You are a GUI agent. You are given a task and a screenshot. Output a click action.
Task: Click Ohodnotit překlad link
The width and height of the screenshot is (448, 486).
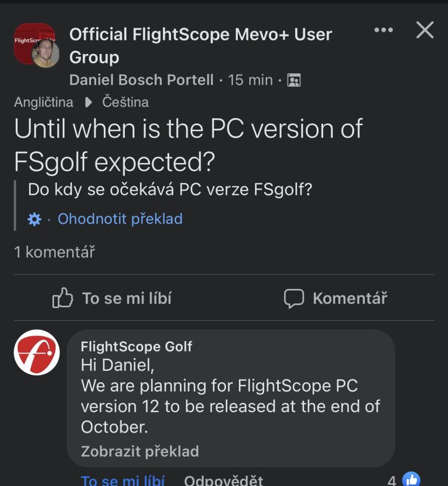pos(120,219)
